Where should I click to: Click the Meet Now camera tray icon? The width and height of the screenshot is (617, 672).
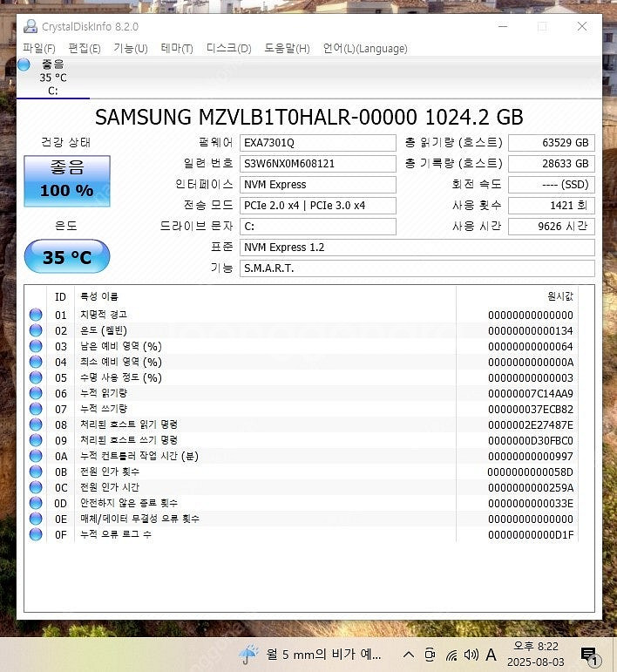[430, 655]
